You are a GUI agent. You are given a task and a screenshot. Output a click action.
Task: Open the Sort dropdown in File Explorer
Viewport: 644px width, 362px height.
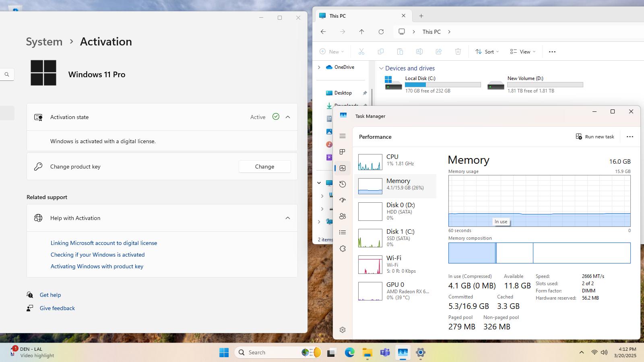pos(487,52)
